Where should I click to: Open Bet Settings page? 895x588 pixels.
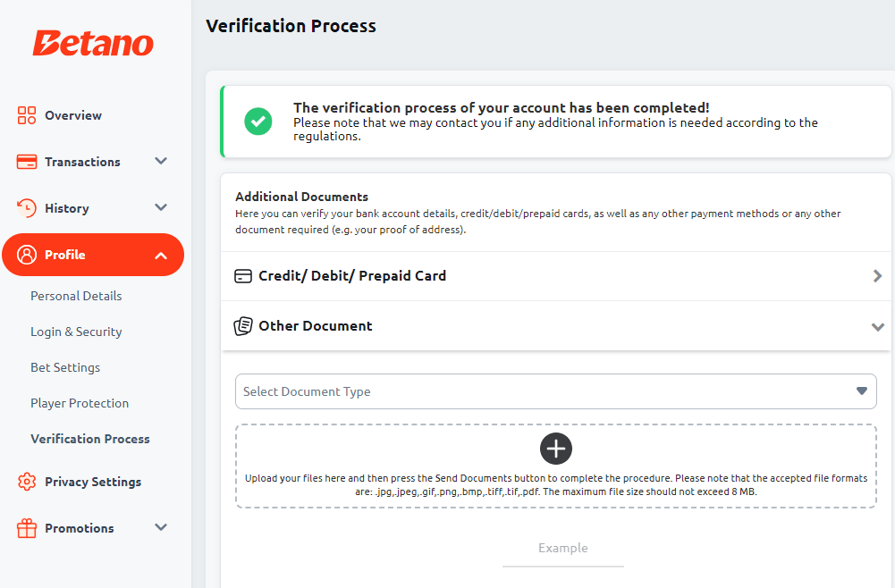(65, 368)
